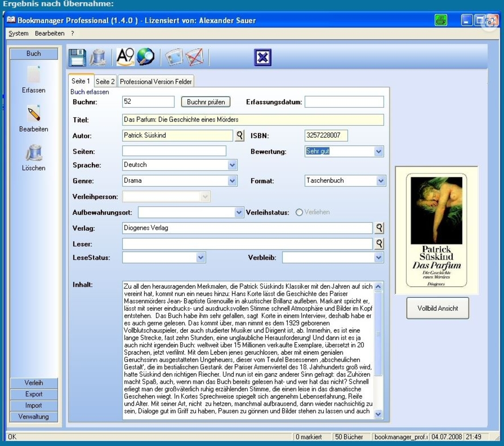Screen dimensions: 504x446
Task: Click the Inhalt text scrollbar down arrow
Action: pyautogui.click(x=378, y=414)
